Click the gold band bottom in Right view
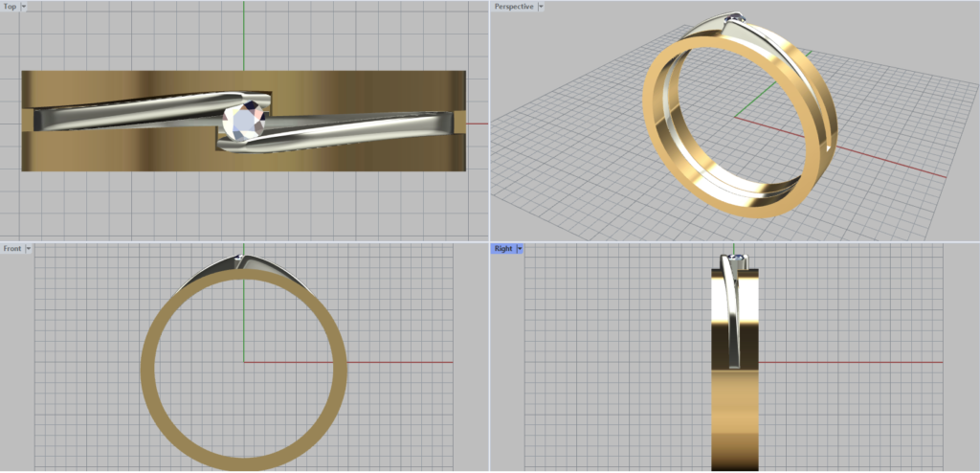The image size is (980, 473). (733, 421)
